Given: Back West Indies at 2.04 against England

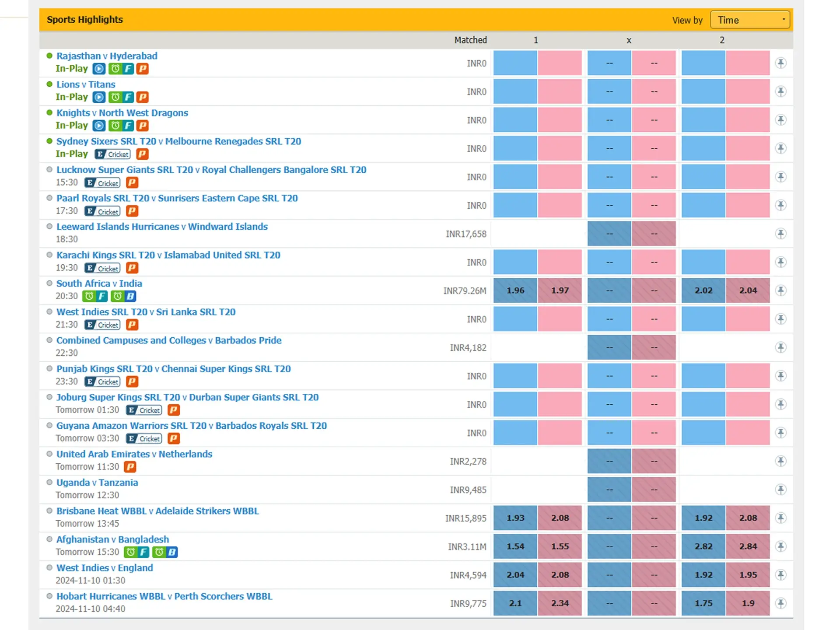Looking at the screenshot, I should pos(515,575).
